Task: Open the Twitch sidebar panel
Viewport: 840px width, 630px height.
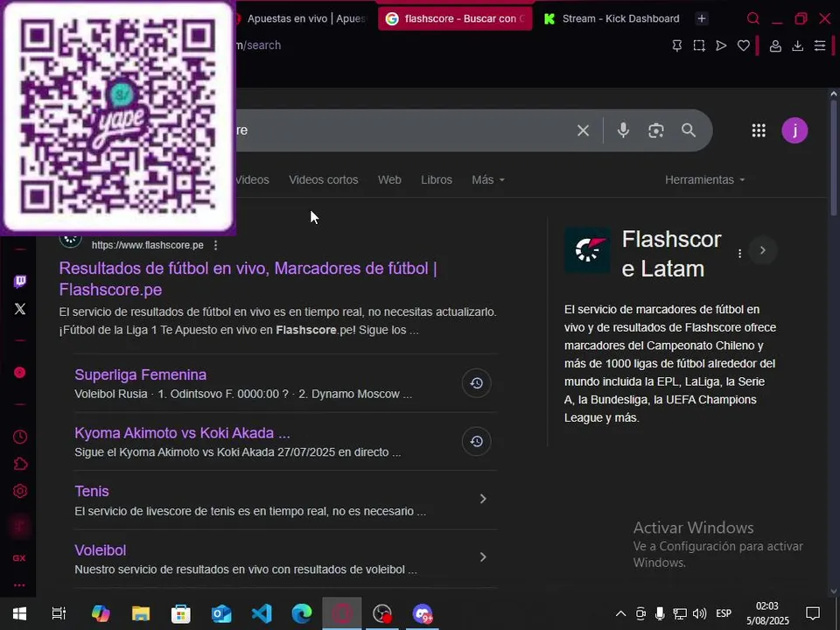Action: click(x=20, y=282)
